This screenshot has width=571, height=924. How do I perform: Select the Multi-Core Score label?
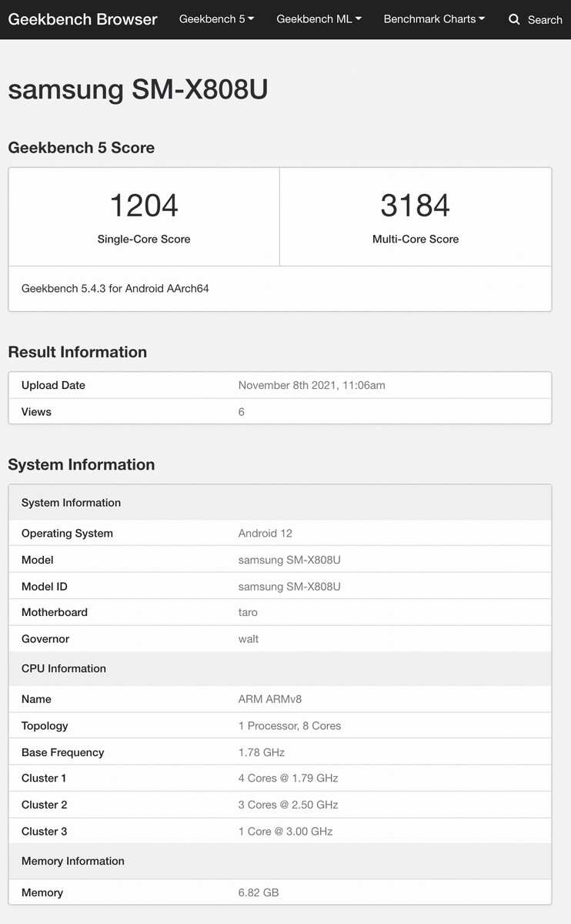coord(416,239)
